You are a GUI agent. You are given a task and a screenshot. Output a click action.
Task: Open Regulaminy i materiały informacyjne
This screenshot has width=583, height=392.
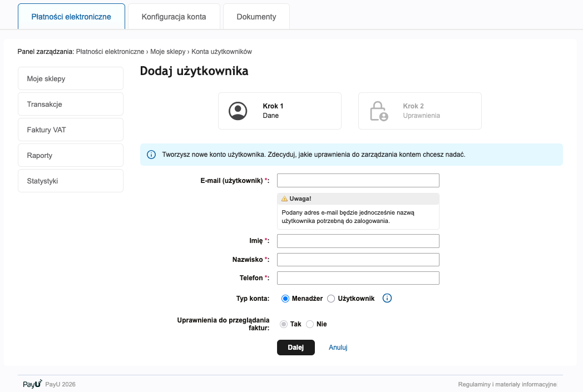coord(507,384)
